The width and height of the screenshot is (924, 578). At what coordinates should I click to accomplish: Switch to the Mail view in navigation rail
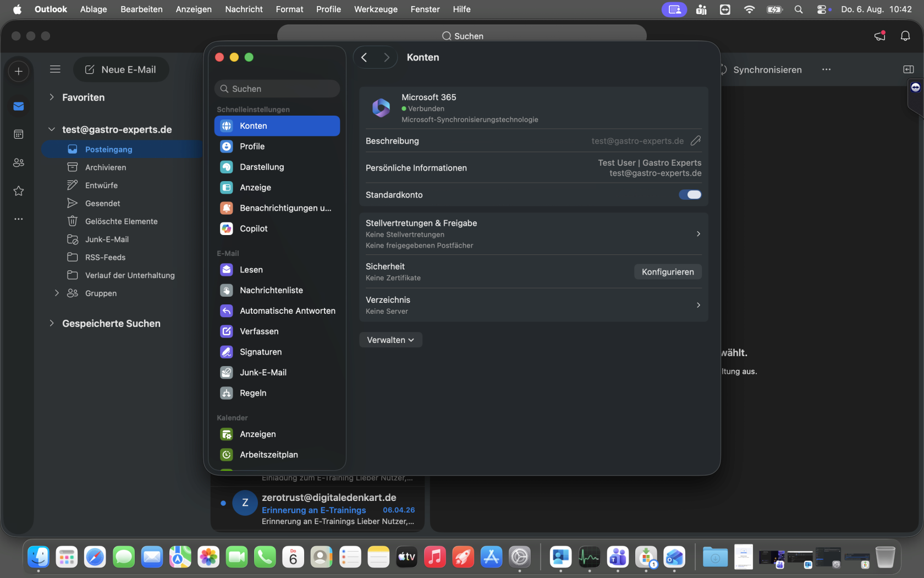coord(19,106)
